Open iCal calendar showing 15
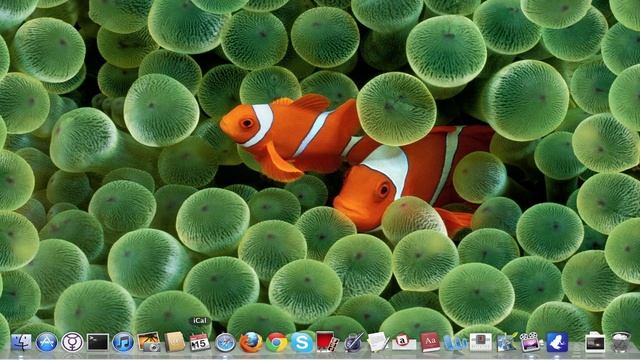640x360 pixels. pyautogui.click(x=200, y=342)
